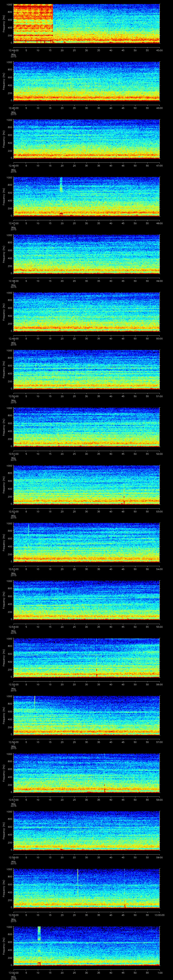Select the 12:49:00 time axis label

tap(13, 339)
